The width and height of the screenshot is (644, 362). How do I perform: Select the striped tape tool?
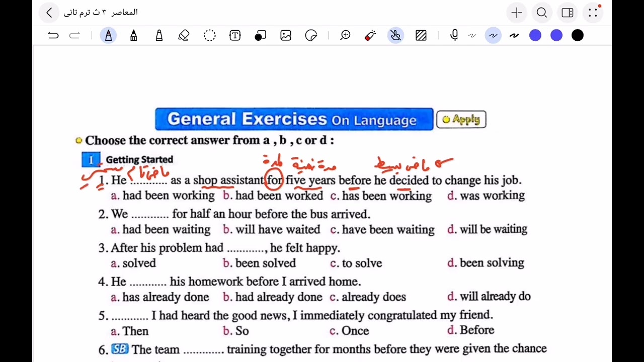pos(421,35)
